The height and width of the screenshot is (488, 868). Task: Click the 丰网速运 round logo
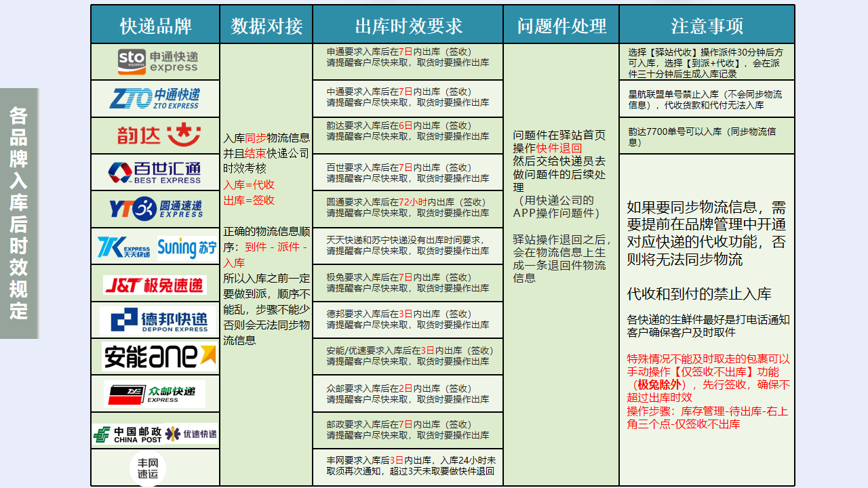coord(148,468)
